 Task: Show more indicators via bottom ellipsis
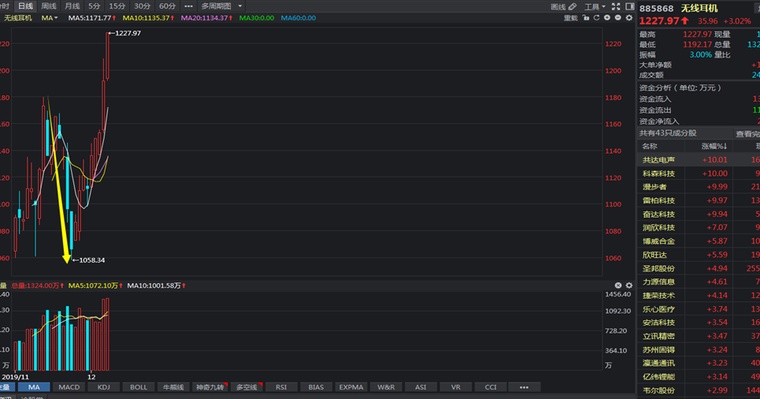(524, 387)
